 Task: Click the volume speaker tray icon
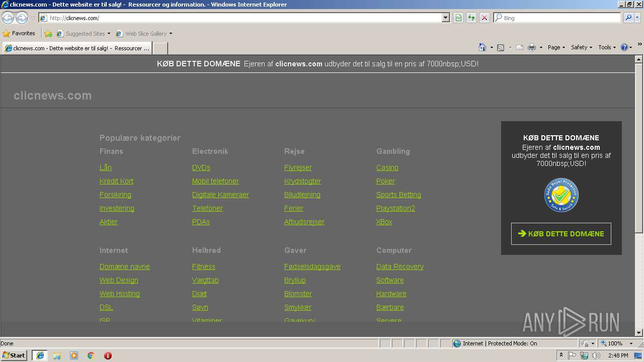596,355
